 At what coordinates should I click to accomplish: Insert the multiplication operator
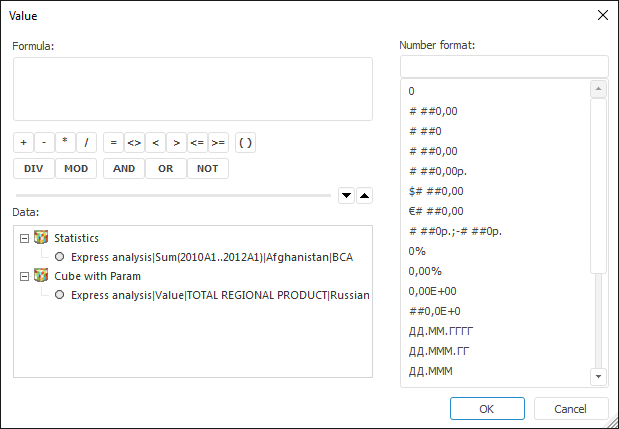pyautogui.click(x=66, y=143)
